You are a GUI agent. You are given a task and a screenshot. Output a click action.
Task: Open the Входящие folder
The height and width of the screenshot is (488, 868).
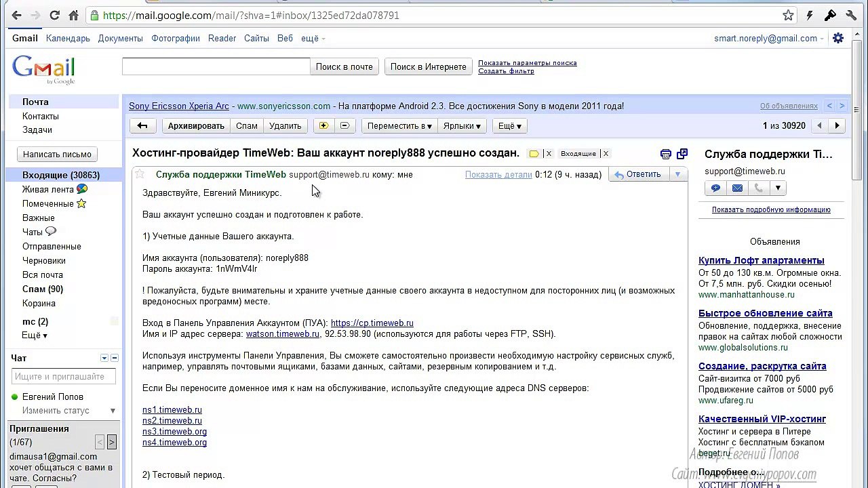tap(61, 175)
